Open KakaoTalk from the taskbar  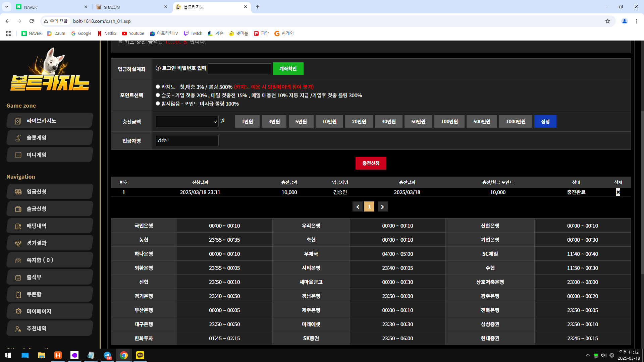(140, 355)
